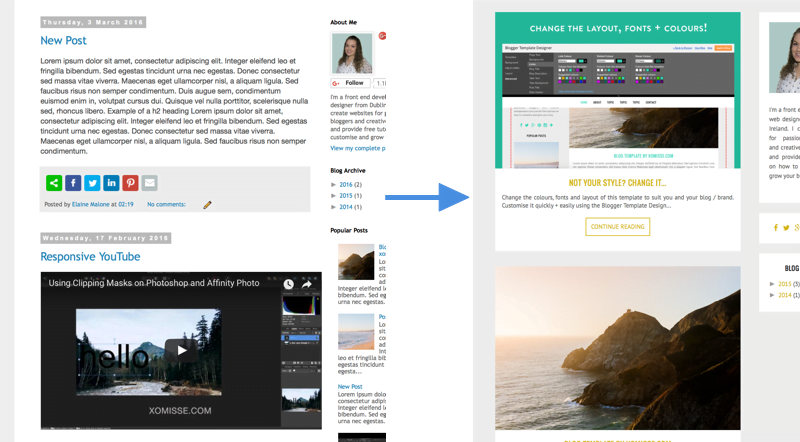800x442 pixels.
Task: Open the NOT YOUR STYLE? CHANGE IT... heading
Action: [x=617, y=183]
